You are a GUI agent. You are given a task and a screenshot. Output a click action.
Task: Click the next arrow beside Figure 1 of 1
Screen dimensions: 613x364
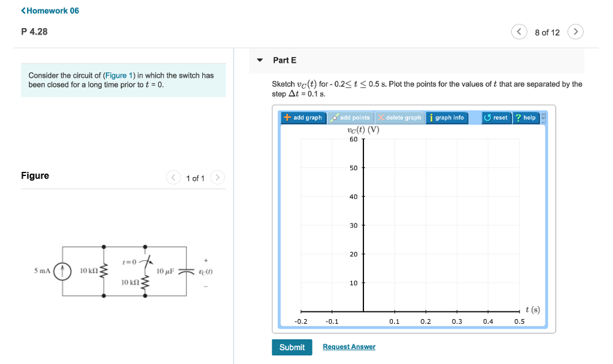(x=217, y=177)
